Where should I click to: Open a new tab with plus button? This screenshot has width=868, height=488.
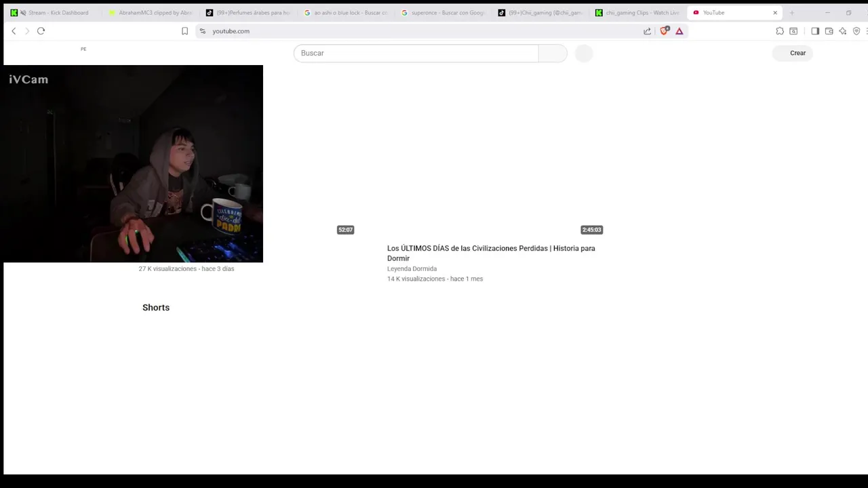(x=791, y=12)
